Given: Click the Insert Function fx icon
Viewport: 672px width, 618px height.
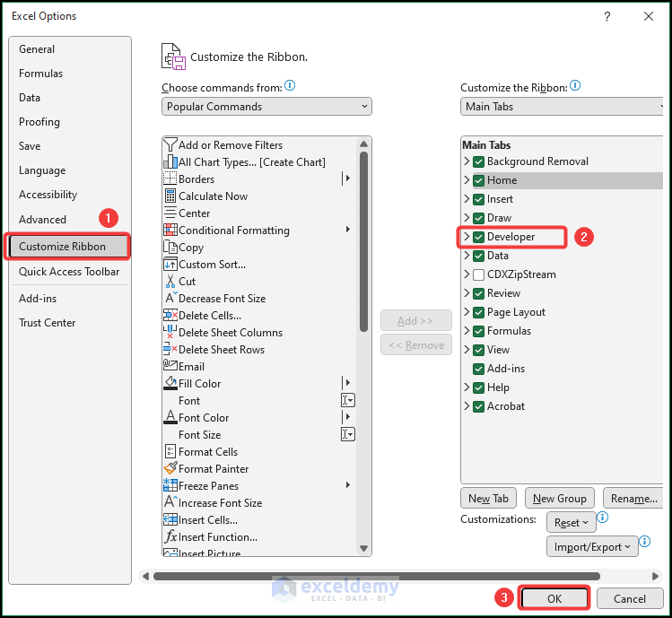Looking at the screenshot, I should pyautogui.click(x=170, y=536).
